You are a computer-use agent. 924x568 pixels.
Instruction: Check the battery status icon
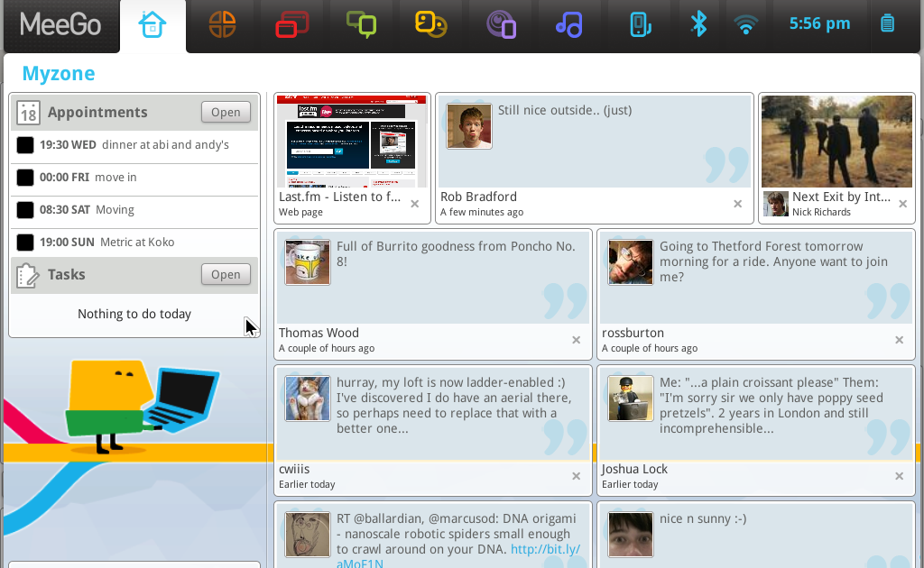coord(888,24)
